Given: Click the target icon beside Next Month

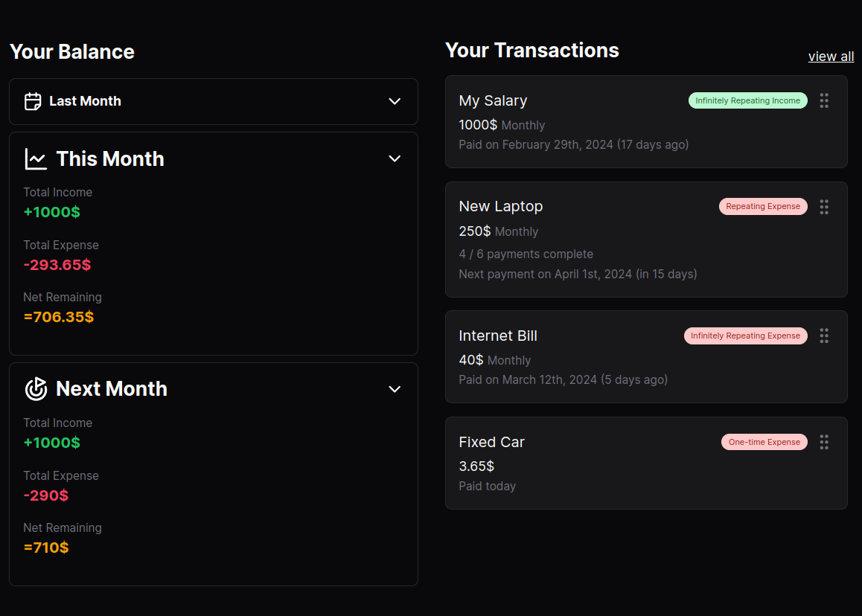Looking at the screenshot, I should tap(35, 388).
